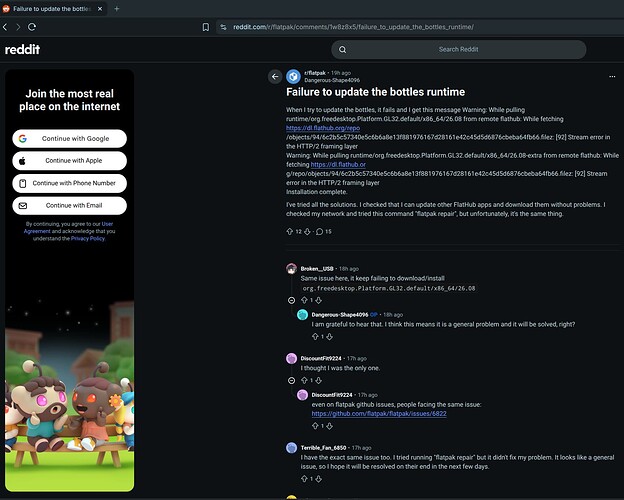This screenshot has height=500, width=624.
Task: Collapse the 'I thought I was the only one' thread
Action: pyautogui.click(x=291, y=381)
